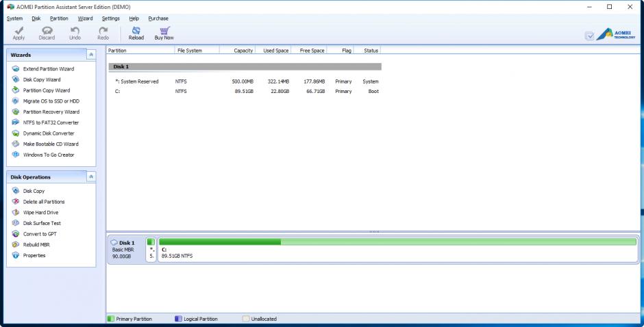Click Convert to GPT
Viewport: 644px width, 327px height.
pos(40,234)
